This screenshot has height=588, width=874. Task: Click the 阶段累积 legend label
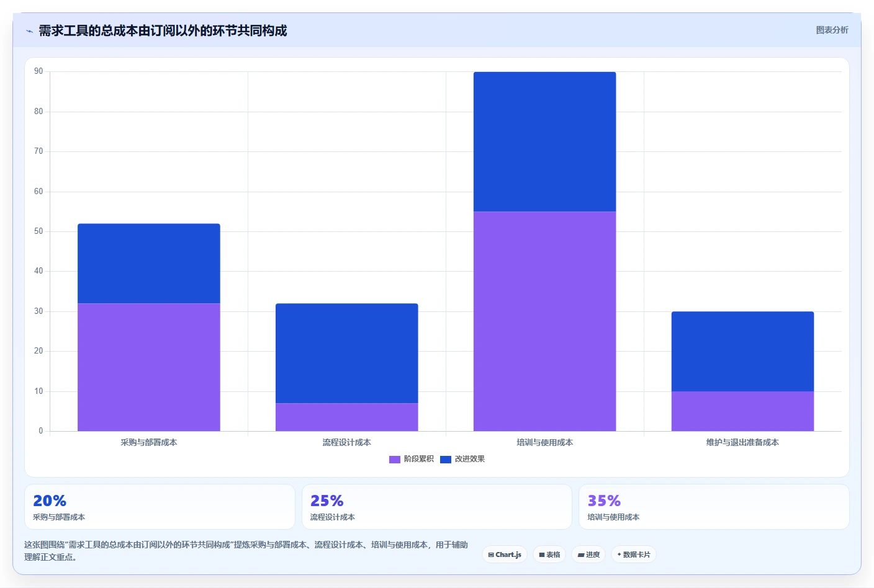419,459
